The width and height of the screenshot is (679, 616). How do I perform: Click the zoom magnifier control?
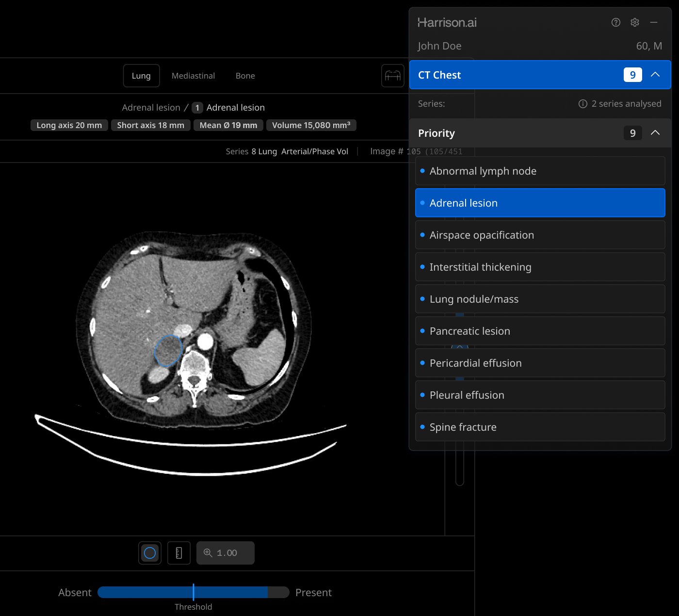pyautogui.click(x=225, y=553)
